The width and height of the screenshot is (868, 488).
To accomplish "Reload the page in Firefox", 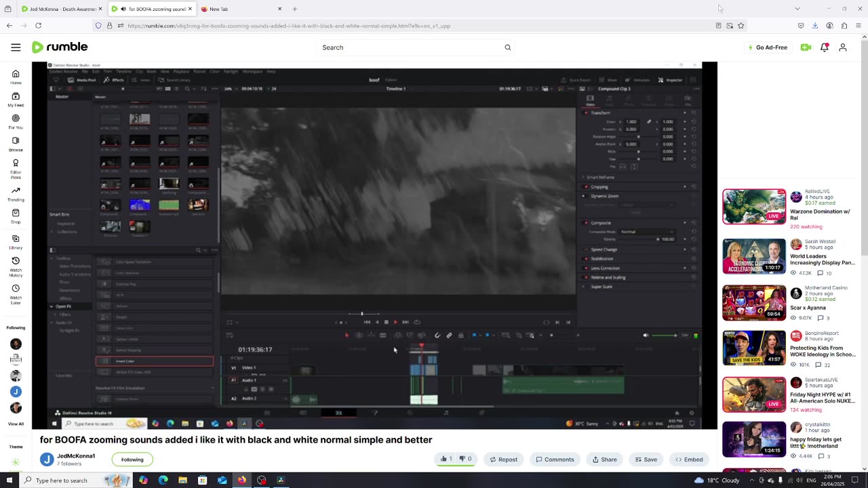I will [38, 26].
